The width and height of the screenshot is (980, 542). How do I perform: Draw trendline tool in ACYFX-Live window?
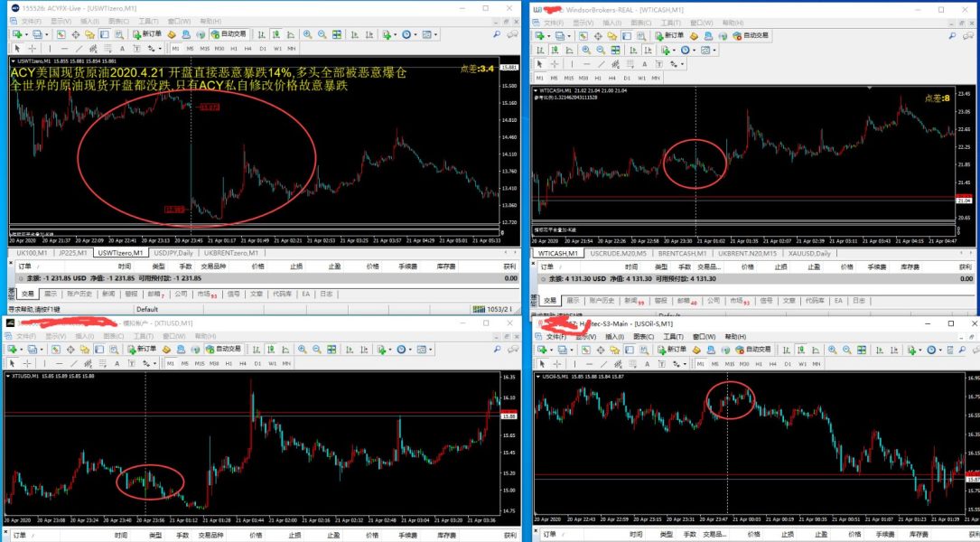coord(79,48)
